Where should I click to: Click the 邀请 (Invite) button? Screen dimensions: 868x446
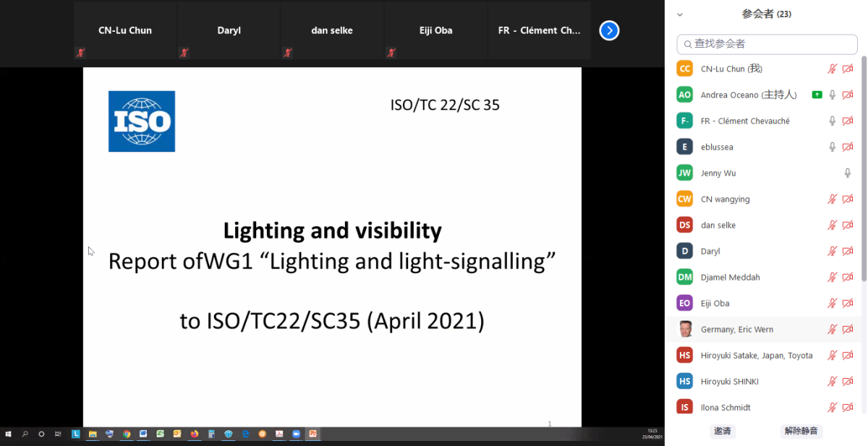coord(722,431)
